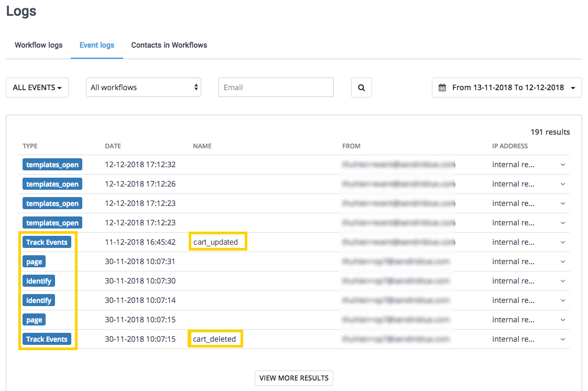Expand row dated 30-11-2018 10:07:31
Screen dimensions: 588x391
563,262
